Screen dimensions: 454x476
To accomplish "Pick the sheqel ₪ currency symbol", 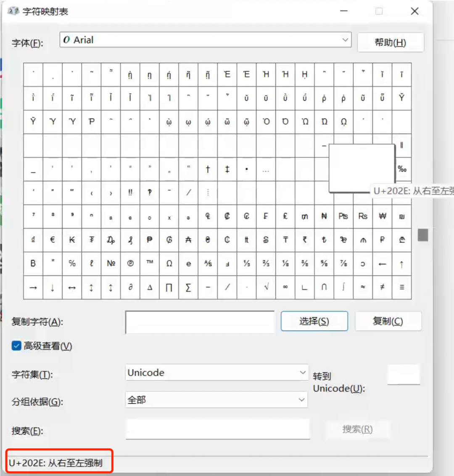I will click(402, 216).
